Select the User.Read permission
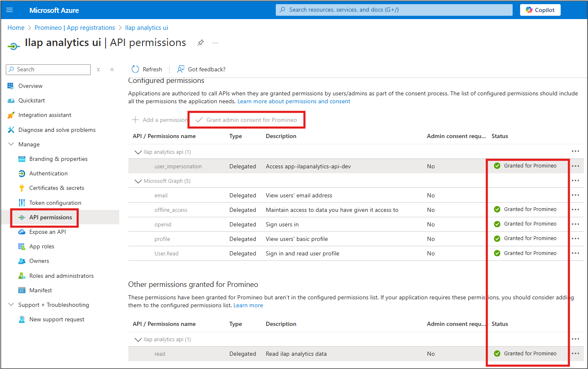Viewport: 588px width, 369px height. tap(166, 253)
